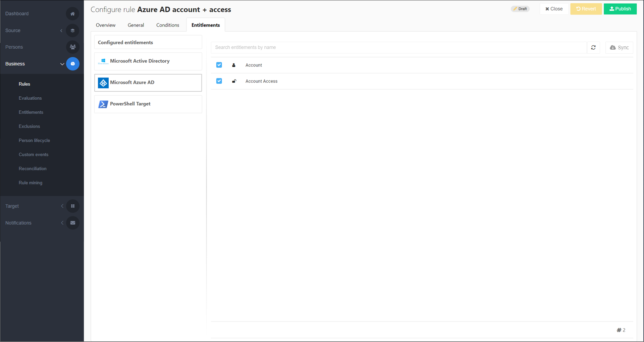Expand the Source menu chevron
The width and height of the screenshot is (644, 342).
click(x=61, y=31)
